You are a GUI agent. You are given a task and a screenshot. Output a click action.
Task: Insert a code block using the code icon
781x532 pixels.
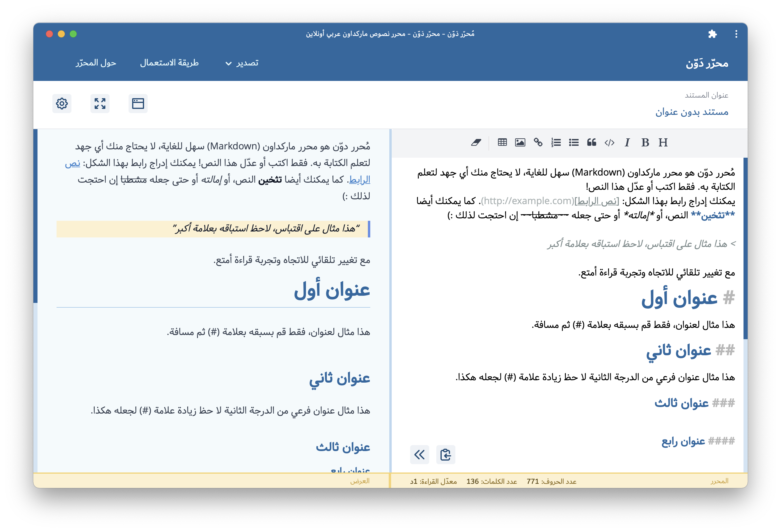point(609,143)
